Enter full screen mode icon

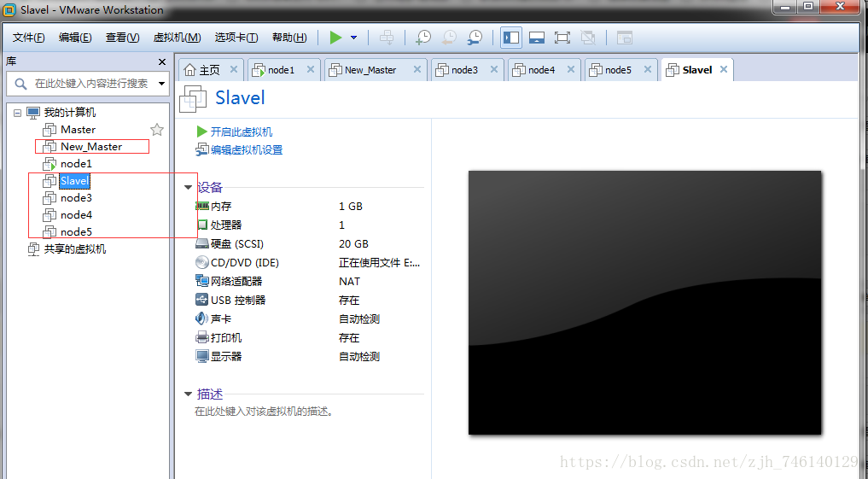point(562,38)
